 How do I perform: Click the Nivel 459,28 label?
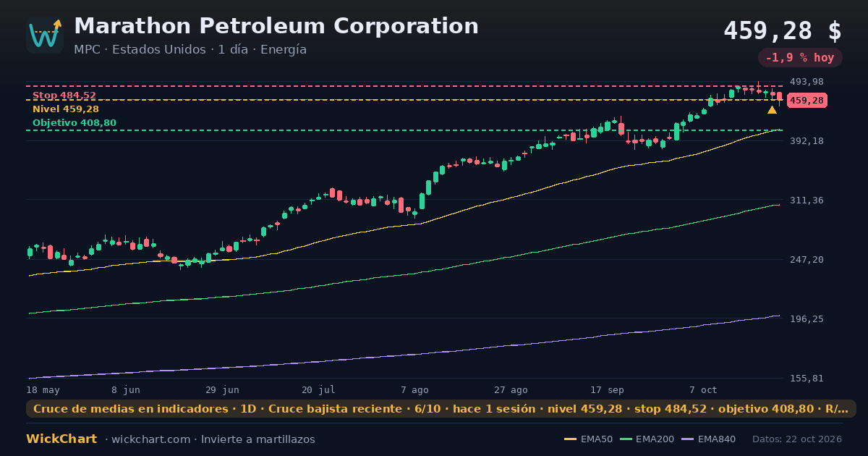point(66,109)
